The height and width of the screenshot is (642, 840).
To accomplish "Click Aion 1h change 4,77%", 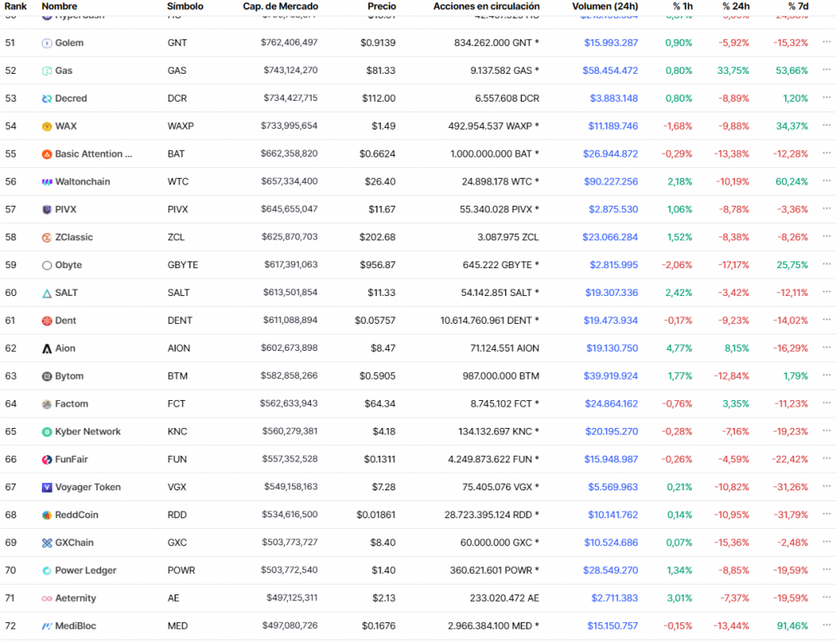I will point(679,348).
